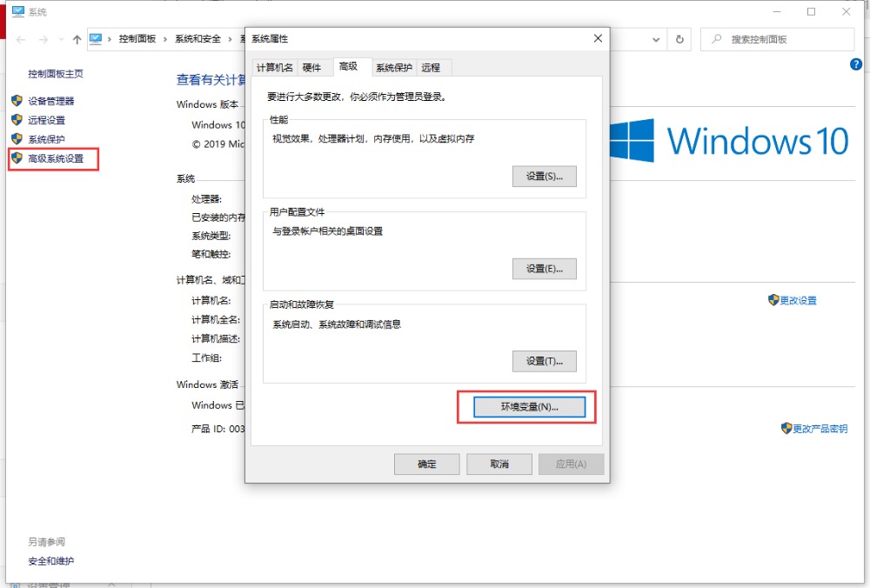Click the up-one-level arrow
Image resolution: width=870 pixels, height=588 pixels.
click(77, 40)
